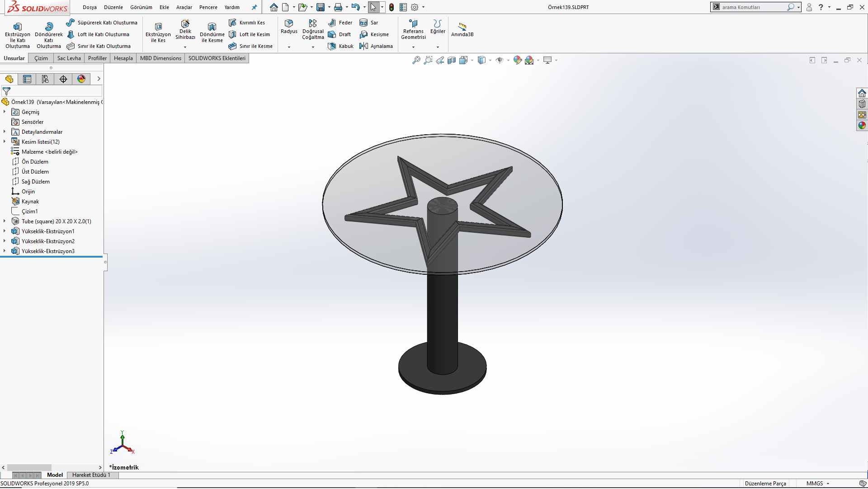This screenshot has height=489, width=868.
Task: Open DimXpertManager tab icon
Action: tap(63, 79)
